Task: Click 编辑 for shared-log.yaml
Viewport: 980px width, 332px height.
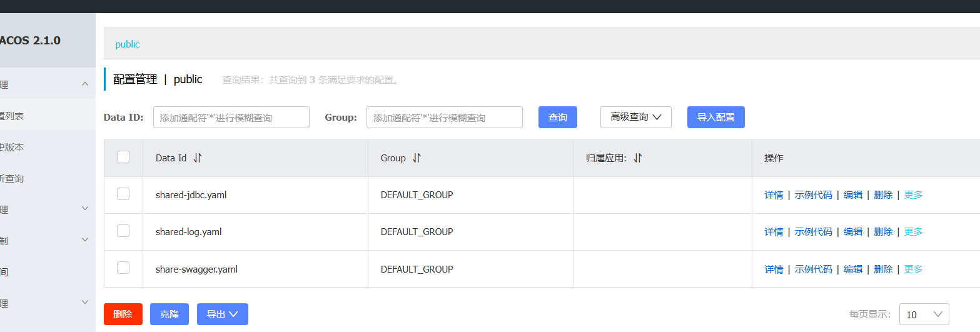Action: (x=853, y=232)
